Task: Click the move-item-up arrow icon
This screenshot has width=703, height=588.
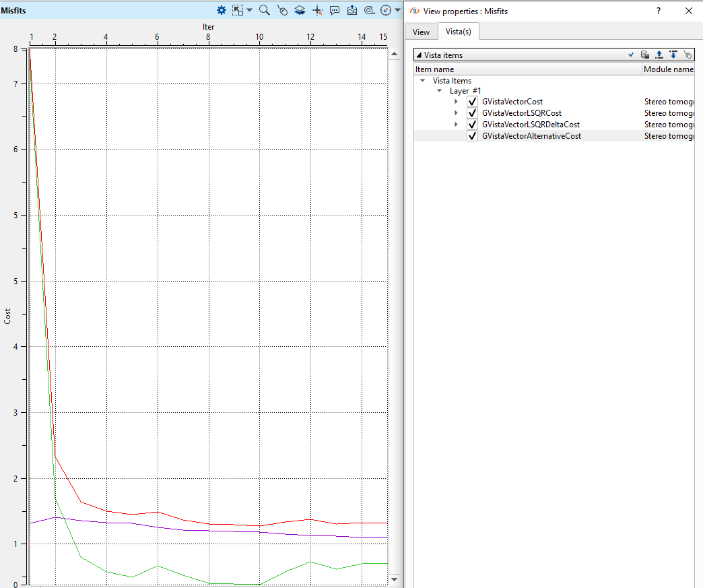Action: (659, 55)
